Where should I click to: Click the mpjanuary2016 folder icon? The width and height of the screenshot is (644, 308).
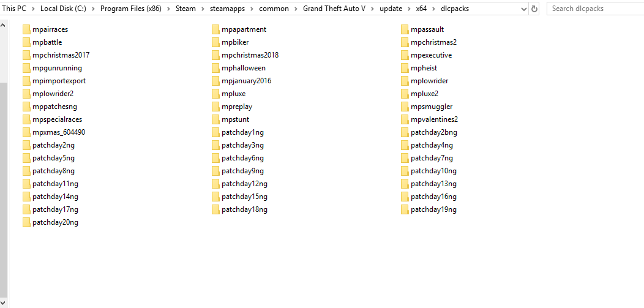215,81
